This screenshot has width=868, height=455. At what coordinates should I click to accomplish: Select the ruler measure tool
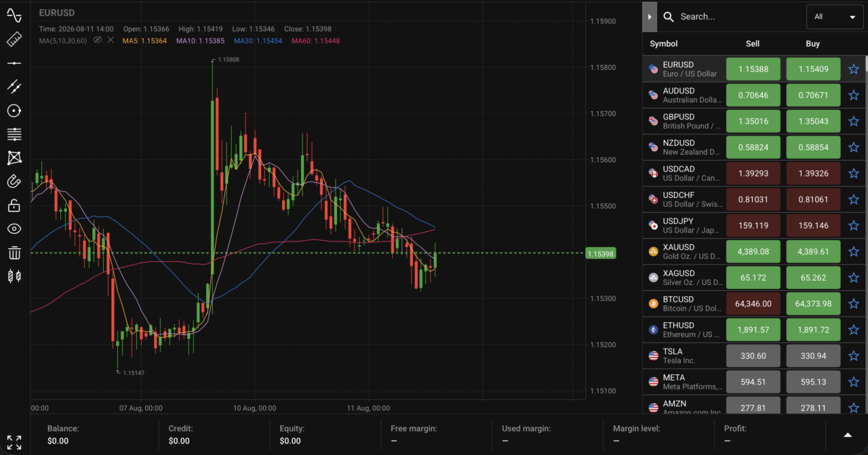[x=14, y=39]
